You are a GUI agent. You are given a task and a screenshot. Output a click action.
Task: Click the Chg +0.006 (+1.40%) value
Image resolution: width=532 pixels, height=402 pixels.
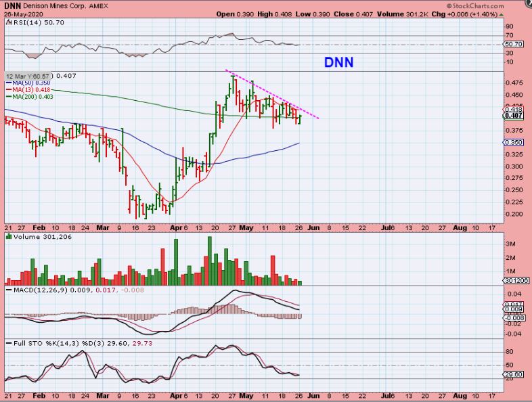click(464, 14)
